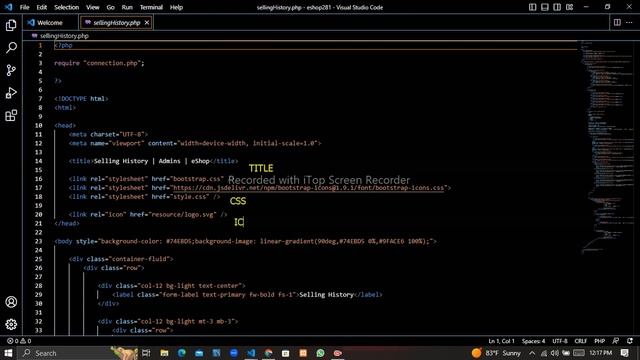Open the Accounts menu icon
Image resolution: width=640 pixels, height=360 pixels.
tap(11, 302)
